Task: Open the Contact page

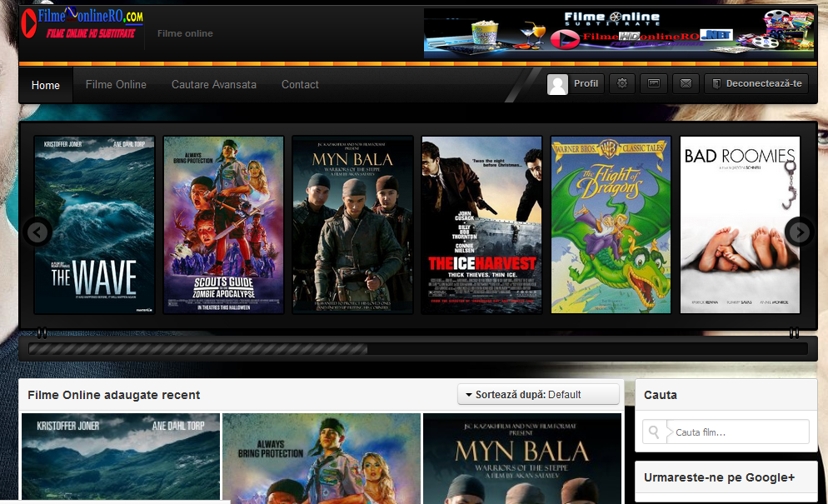Action: (x=300, y=84)
